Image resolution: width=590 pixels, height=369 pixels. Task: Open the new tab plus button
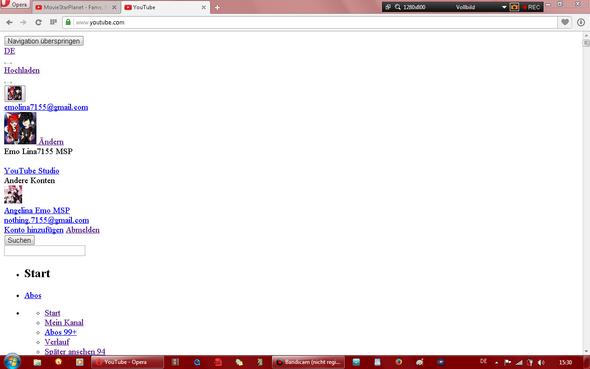(217, 8)
